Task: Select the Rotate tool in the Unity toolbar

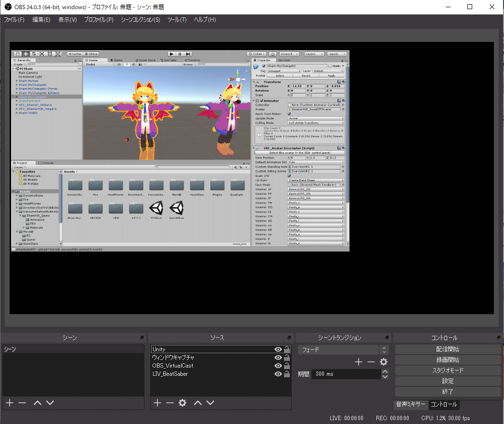Action: 34,54
